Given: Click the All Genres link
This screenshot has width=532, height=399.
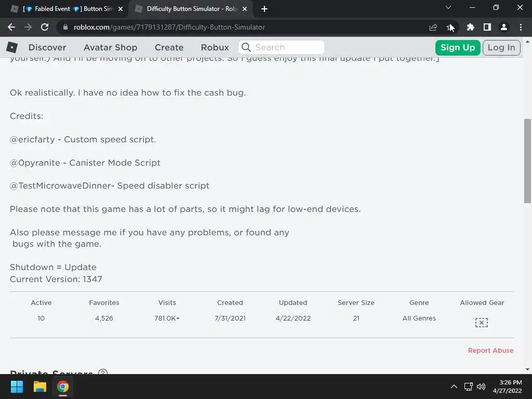Looking at the screenshot, I should pos(419,318).
